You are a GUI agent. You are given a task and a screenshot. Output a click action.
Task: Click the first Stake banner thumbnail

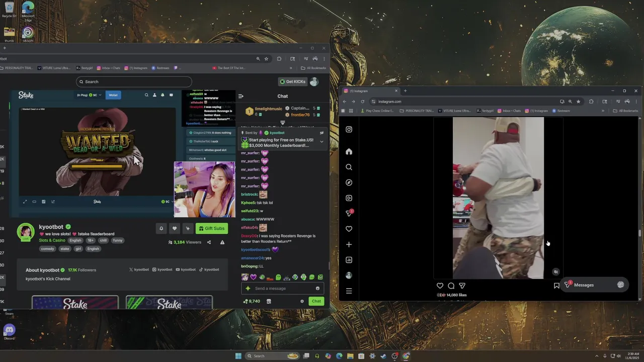pos(75,302)
